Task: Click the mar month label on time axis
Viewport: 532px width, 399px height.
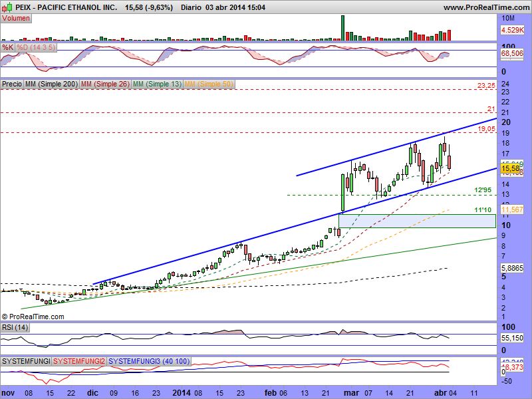Action: pos(351,393)
